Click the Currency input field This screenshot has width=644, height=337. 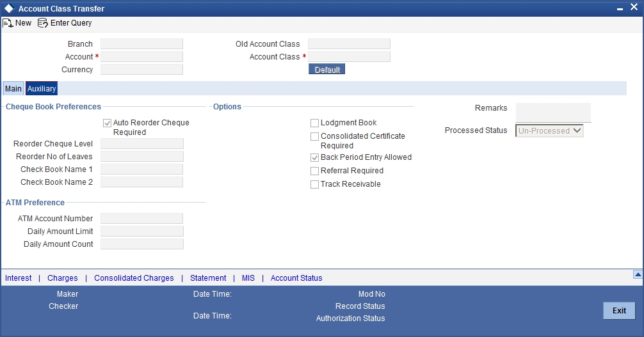pyautogui.click(x=141, y=69)
